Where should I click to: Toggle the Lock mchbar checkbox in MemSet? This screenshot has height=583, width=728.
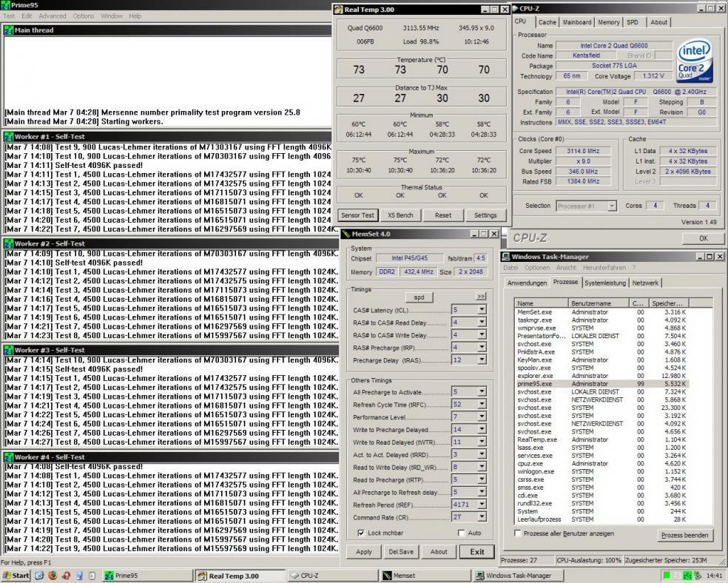point(361,533)
